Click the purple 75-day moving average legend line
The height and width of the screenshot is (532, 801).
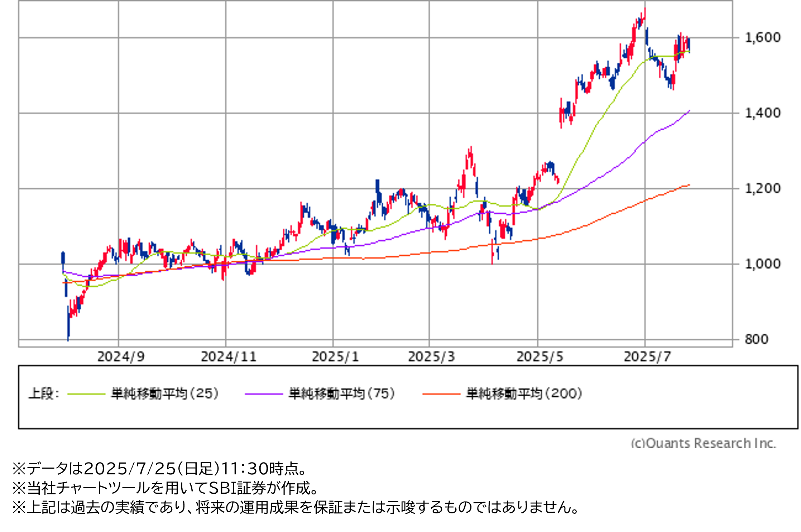(x=264, y=394)
